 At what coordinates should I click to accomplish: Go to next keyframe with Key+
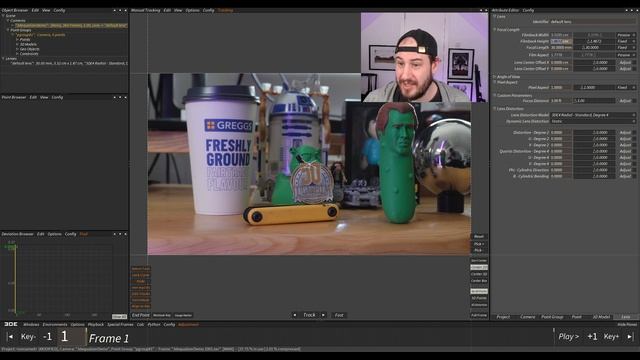pyautogui.click(x=611, y=337)
